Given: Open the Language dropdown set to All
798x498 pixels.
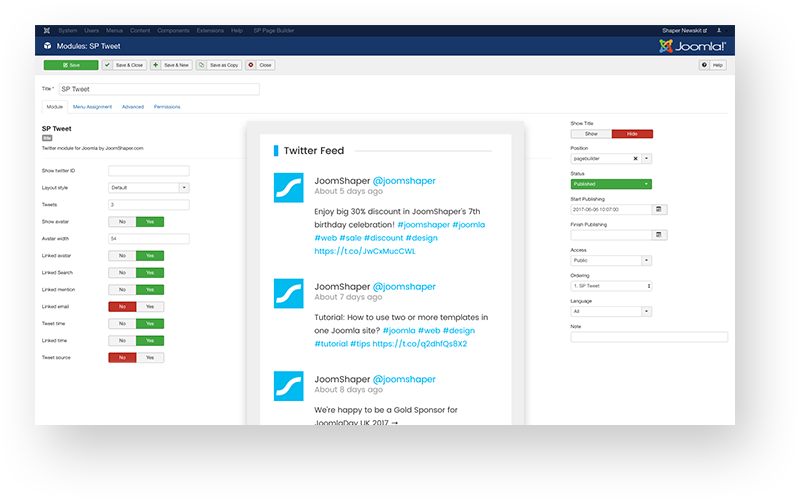Looking at the screenshot, I should (x=611, y=311).
